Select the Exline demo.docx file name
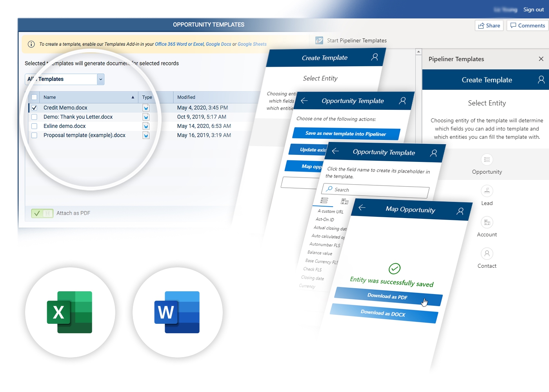549x392 pixels. (x=65, y=126)
